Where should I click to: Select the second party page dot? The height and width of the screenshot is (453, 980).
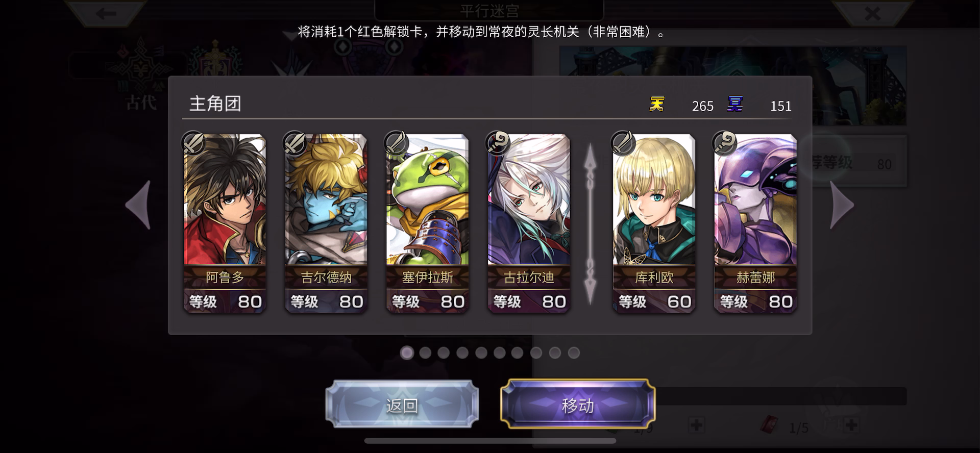point(425,353)
